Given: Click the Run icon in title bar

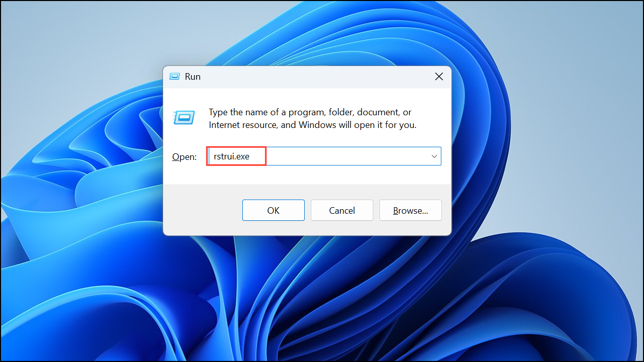Looking at the screenshot, I should point(175,77).
